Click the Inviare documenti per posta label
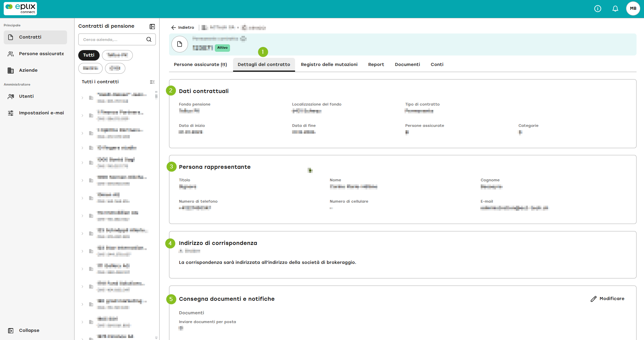Viewport: 644px width, 340px height. (207, 322)
